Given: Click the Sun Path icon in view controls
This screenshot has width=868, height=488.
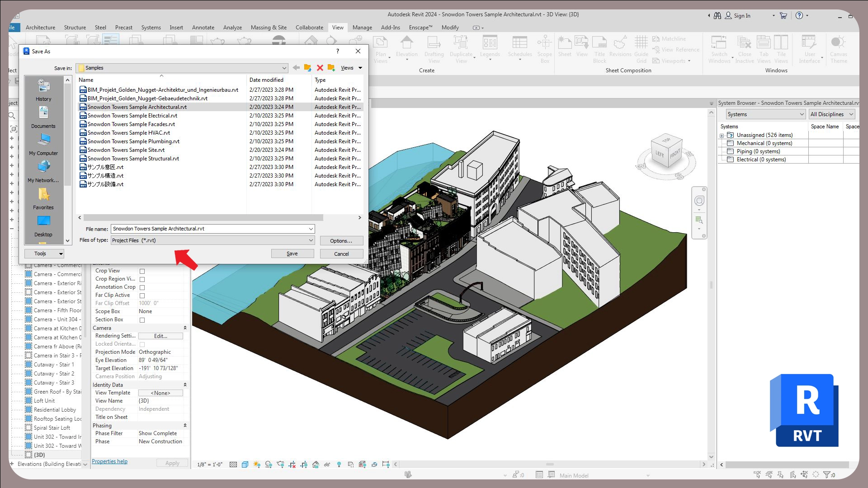Looking at the screenshot, I should tap(257, 464).
